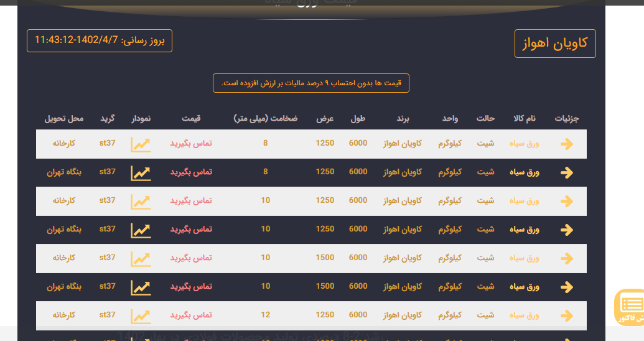Screen dimensions: 644x341
Task: View chart icon for 10mm, 1250 width, کارخانه row
Action: 141,202
